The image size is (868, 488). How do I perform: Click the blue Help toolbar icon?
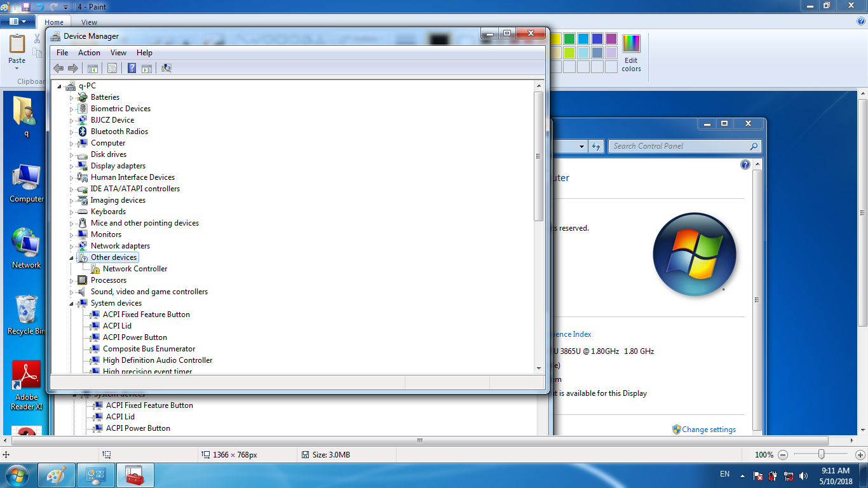[x=132, y=68]
